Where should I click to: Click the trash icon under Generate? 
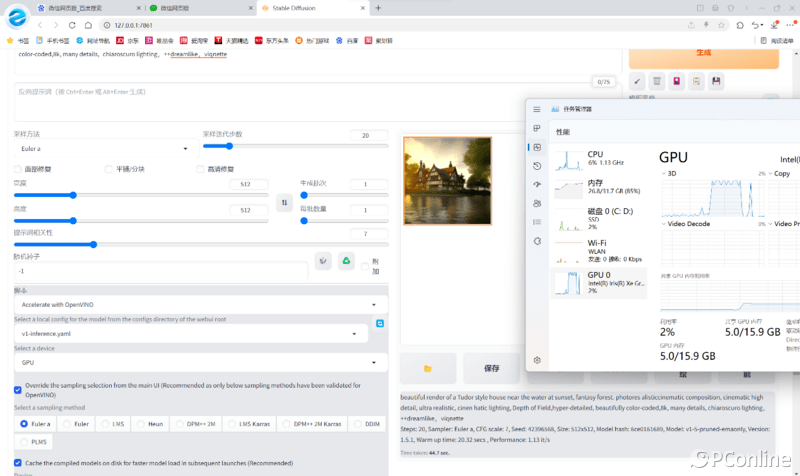click(x=657, y=81)
